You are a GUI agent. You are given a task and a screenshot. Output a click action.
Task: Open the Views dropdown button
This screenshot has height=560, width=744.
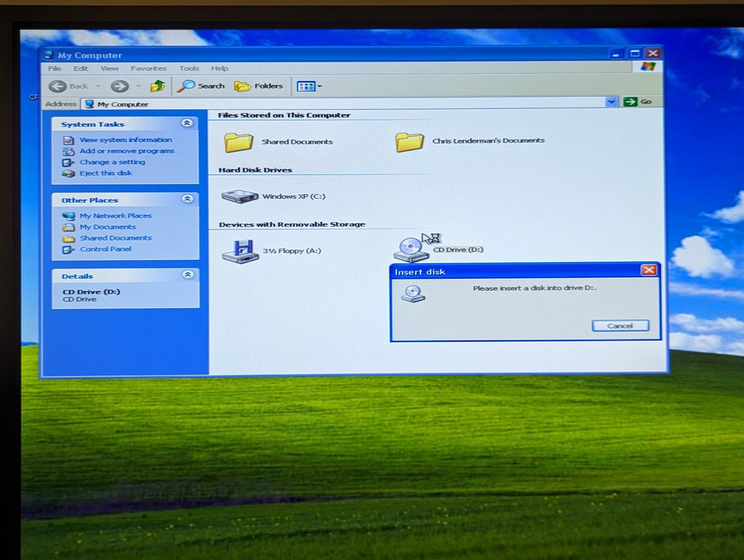(x=309, y=86)
